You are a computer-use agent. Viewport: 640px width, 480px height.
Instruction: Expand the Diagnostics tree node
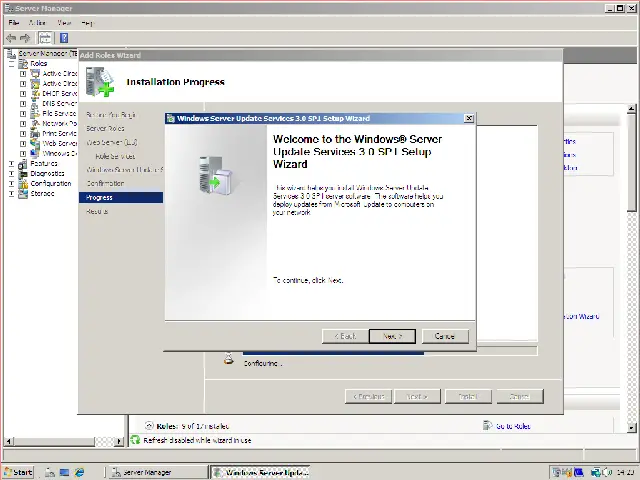coord(11,173)
